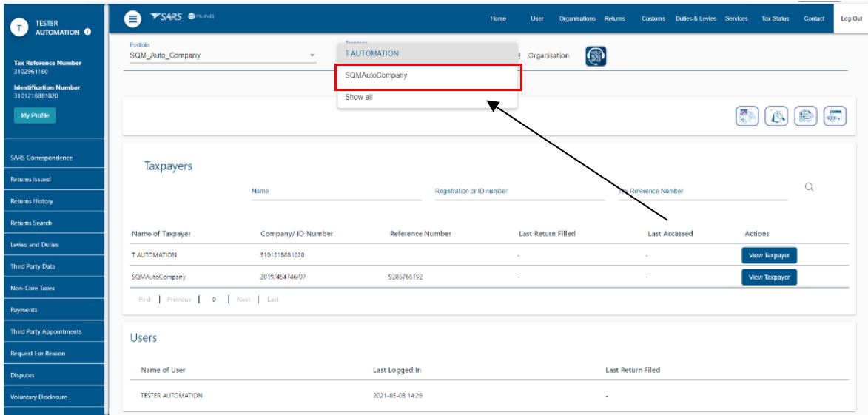Click TESTER AUTOMATION in the Users table

(172, 396)
